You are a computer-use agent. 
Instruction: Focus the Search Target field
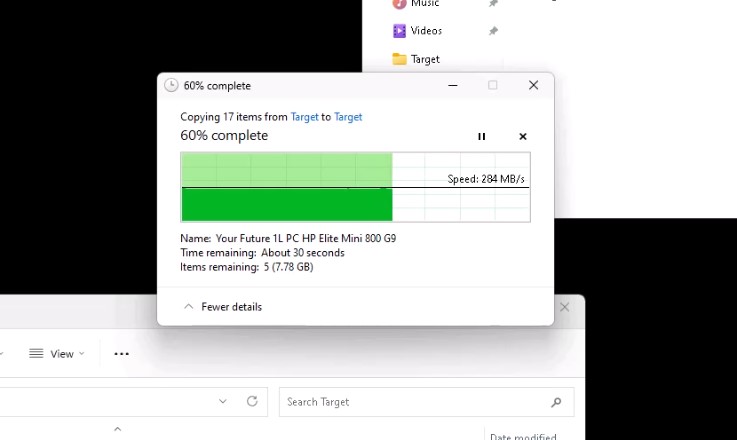click(x=426, y=402)
